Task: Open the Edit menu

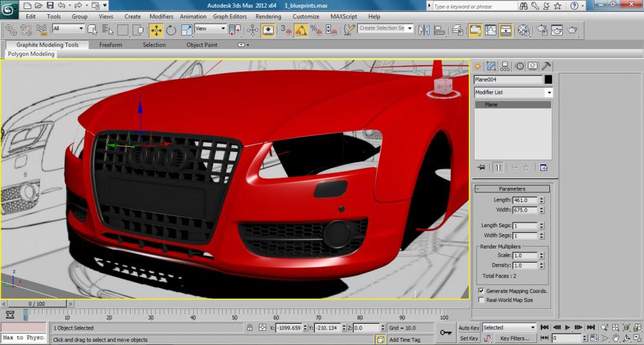Action: pos(30,17)
